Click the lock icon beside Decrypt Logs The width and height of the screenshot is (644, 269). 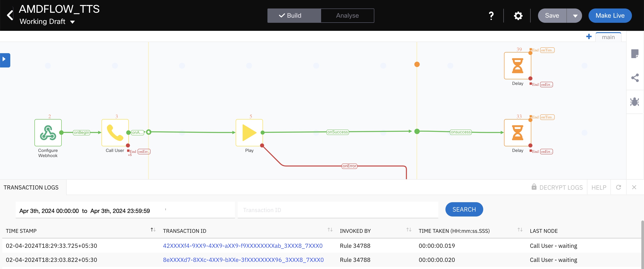click(534, 187)
